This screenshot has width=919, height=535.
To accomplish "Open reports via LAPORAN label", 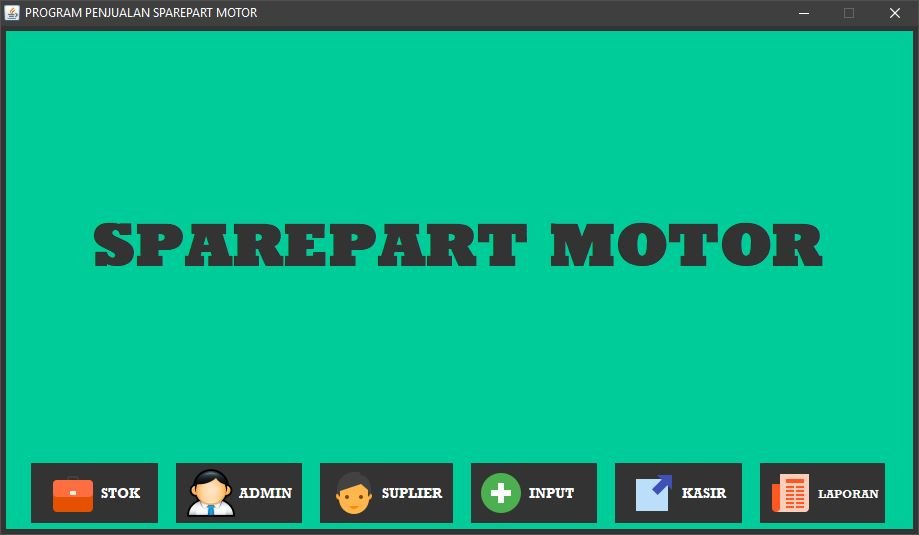I will (848, 494).
